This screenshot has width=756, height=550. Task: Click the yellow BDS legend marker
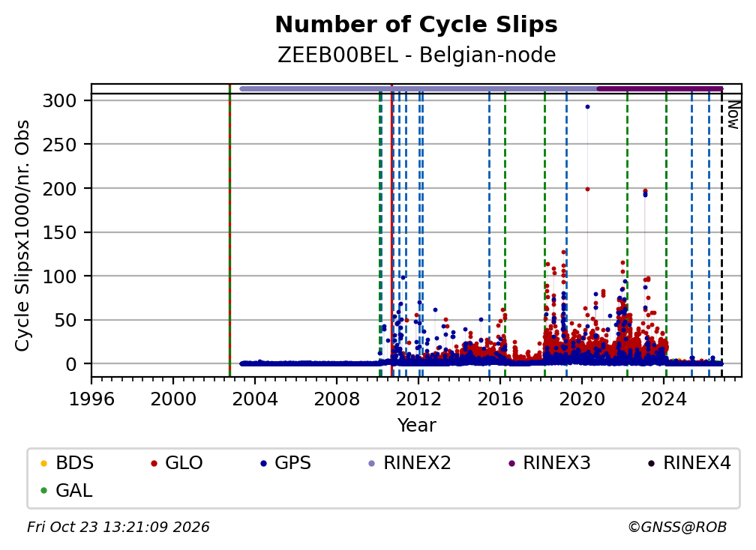[x=43, y=463]
